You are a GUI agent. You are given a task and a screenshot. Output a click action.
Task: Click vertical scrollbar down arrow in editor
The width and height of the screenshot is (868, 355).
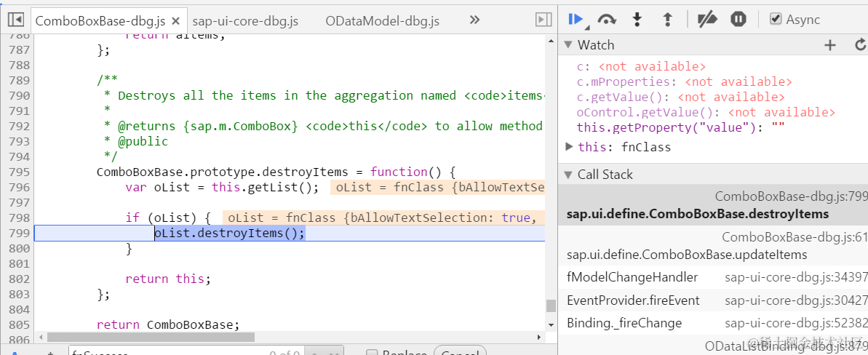click(x=550, y=324)
